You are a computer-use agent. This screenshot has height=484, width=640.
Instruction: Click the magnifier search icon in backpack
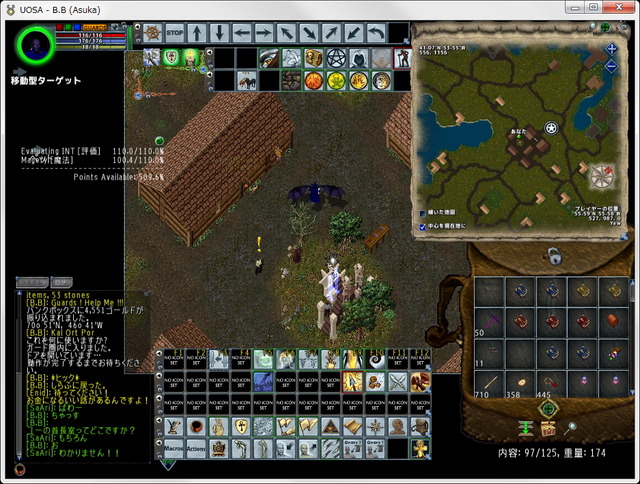pos(570,428)
